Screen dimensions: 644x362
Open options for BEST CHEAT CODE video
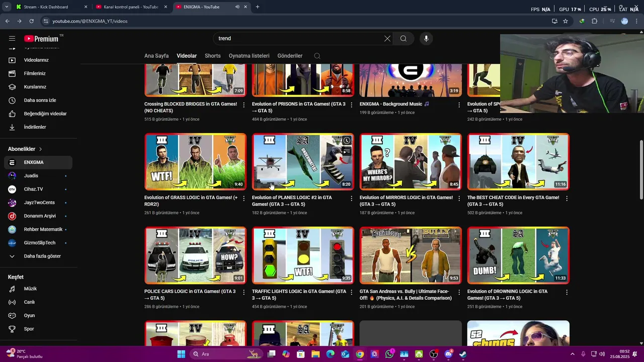coord(567,198)
